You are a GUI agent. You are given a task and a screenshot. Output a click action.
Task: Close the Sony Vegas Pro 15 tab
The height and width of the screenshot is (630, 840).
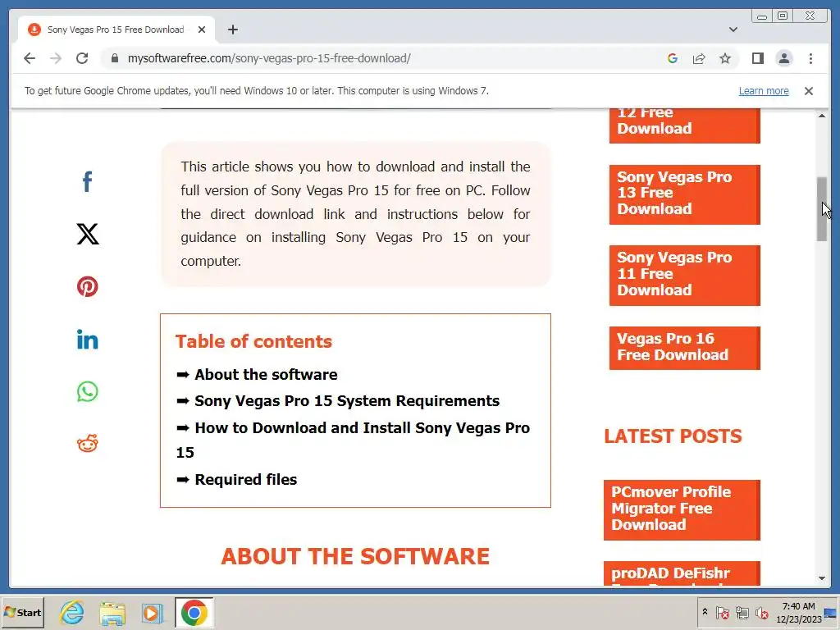pyautogui.click(x=202, y=30)
